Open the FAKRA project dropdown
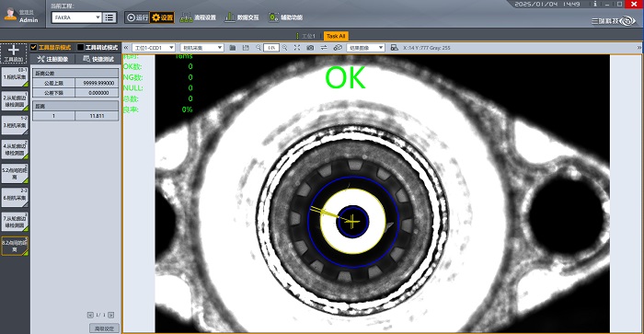The height and width of the screenshot is (334, 644). 76,17
